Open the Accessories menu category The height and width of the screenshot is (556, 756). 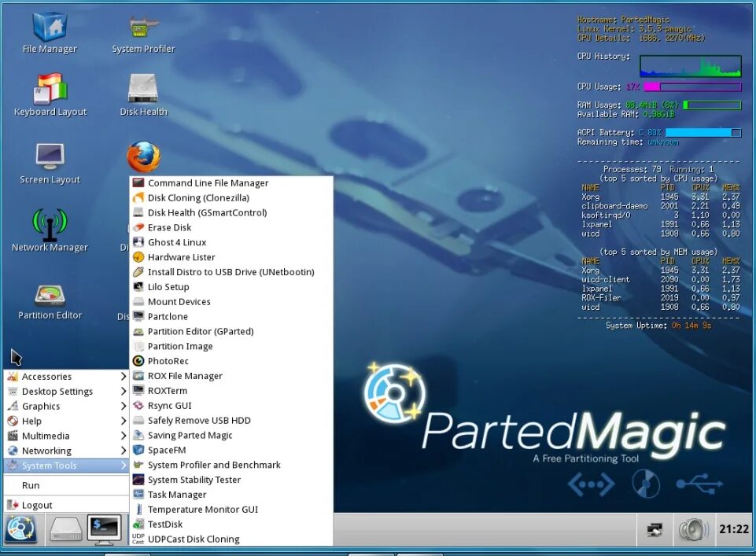pos(67,376)
